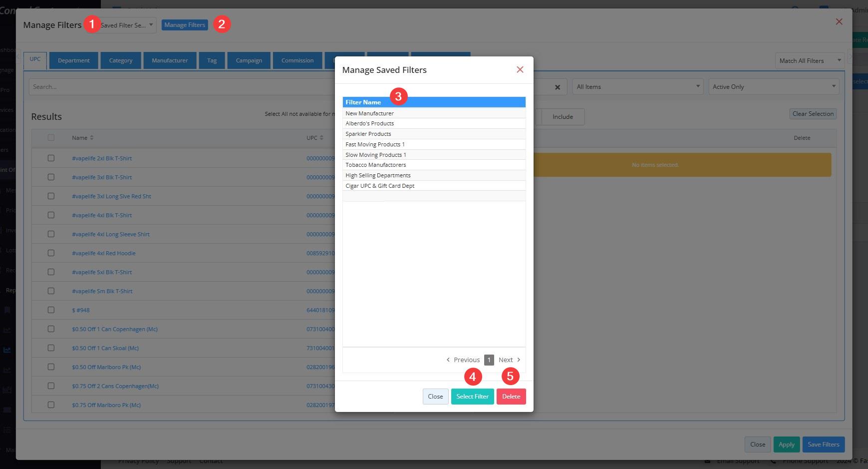Viewport: 868px width, 469px height.
Task: Switch to the Commission tab
Action: tap(297, 60)
